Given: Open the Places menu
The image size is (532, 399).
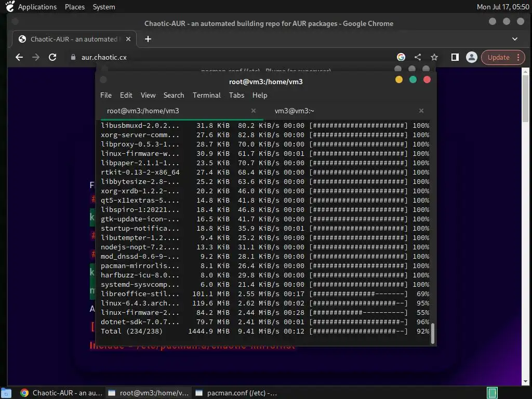Looking at the screenshot, I should click(x=75, y=7).
